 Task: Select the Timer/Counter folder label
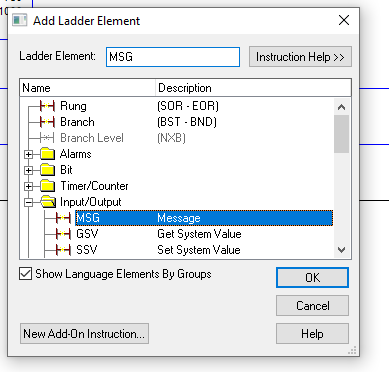pos(94,186)
